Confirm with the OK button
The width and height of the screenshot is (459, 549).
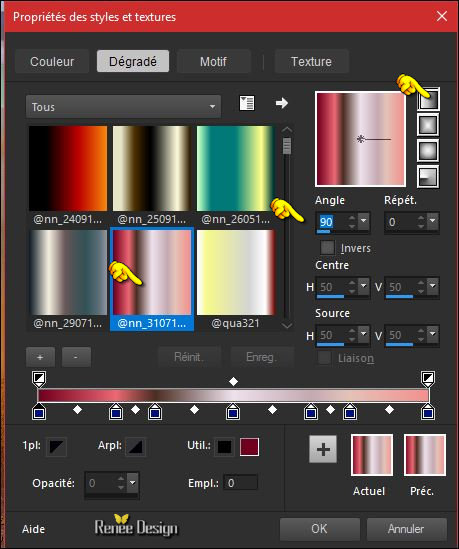click(319, 529)
